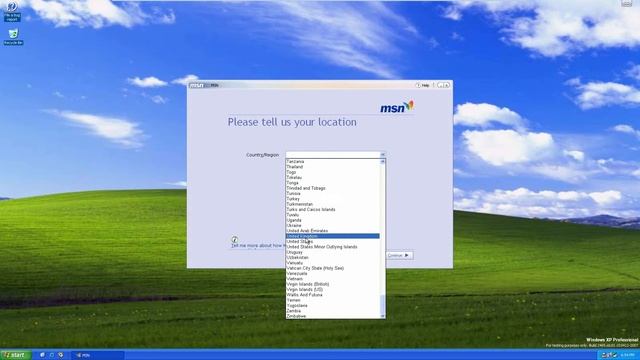Open the Help button in the MSN title bar
This screenshot has width=640, height=360.
tap(422, 85)
